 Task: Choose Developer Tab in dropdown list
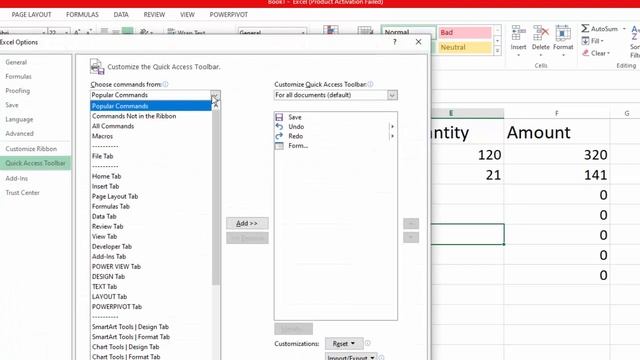151,247
